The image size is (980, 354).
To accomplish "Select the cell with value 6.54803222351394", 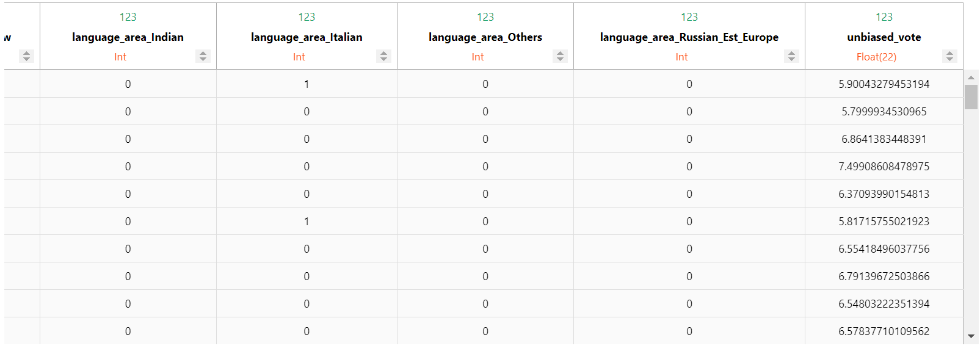I will coord(884,304).
